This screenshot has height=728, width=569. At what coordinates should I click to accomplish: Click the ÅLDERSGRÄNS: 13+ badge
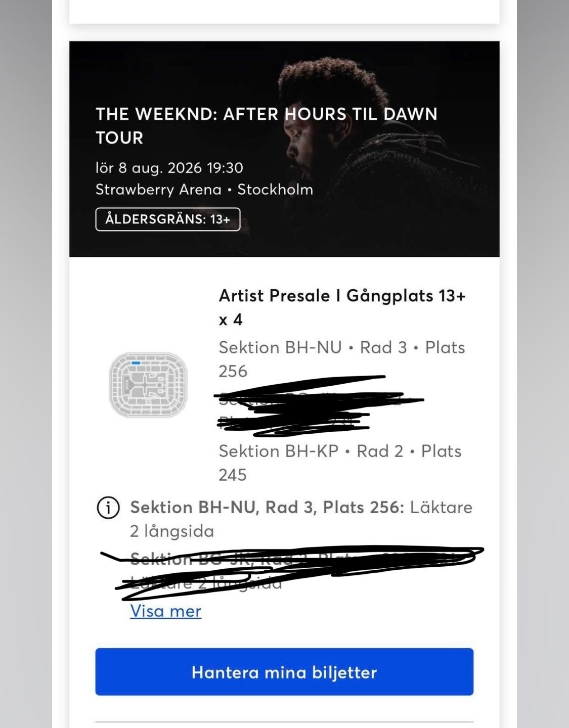167,220
